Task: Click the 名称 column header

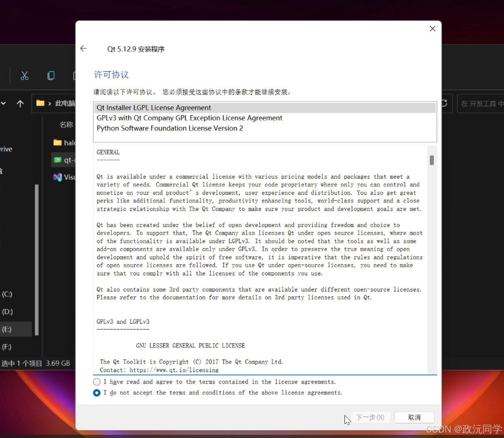Action: pos(66,125)
